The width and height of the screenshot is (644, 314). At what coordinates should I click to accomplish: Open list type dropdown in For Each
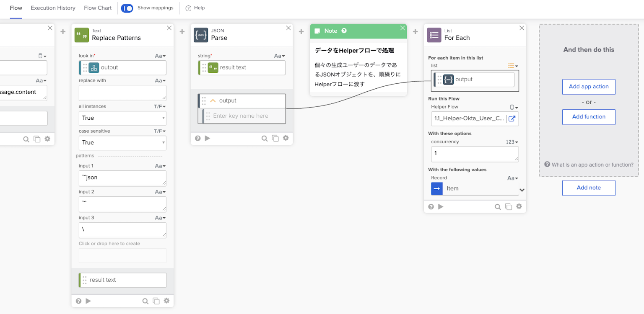click(512, 66)
